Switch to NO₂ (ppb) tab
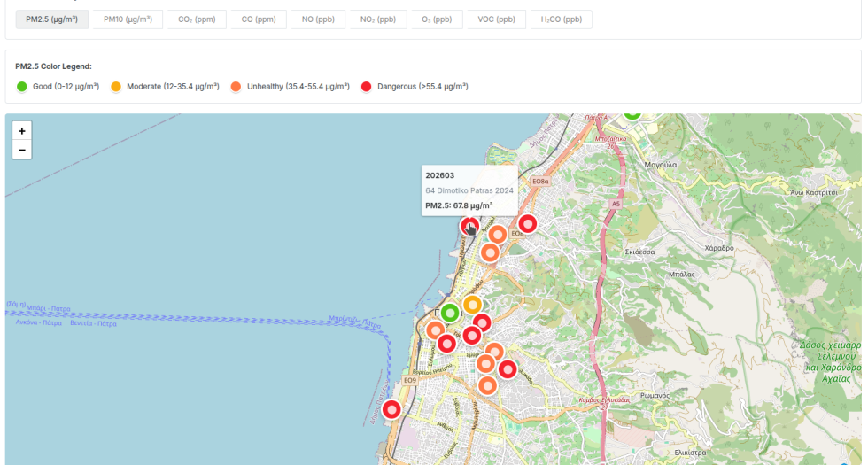The height and width of the screenshot is (465, 868). pos(378,19)
